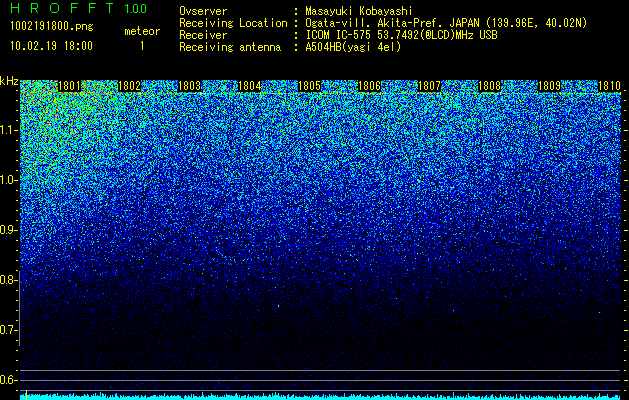Viewport: 629px width, 400px height.
Task: Click the 0.8 kHz axis label
Action: [x=8, y=280]
